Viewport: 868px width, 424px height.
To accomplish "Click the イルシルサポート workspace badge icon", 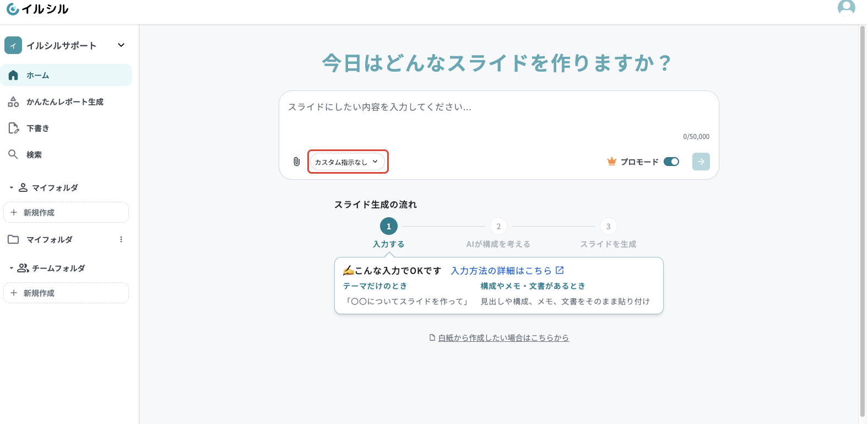I will 13,45.
